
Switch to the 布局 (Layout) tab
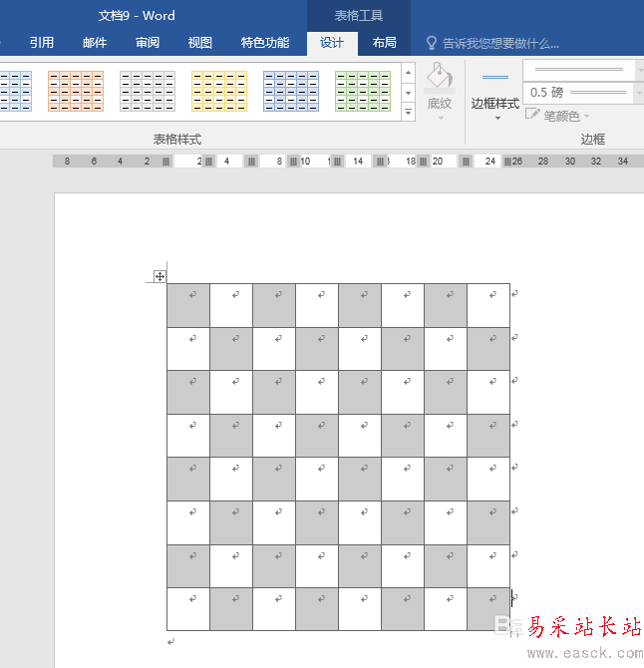[384, 43]
